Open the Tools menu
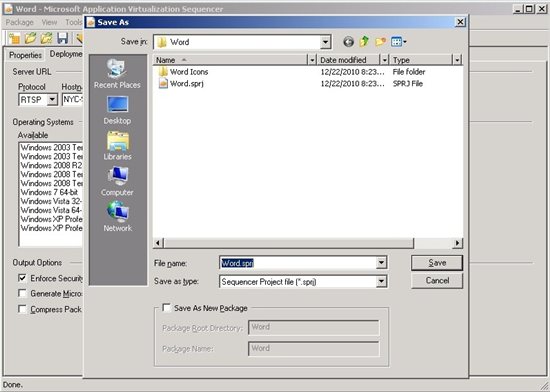The image size is (550, 392). [73, 22]
